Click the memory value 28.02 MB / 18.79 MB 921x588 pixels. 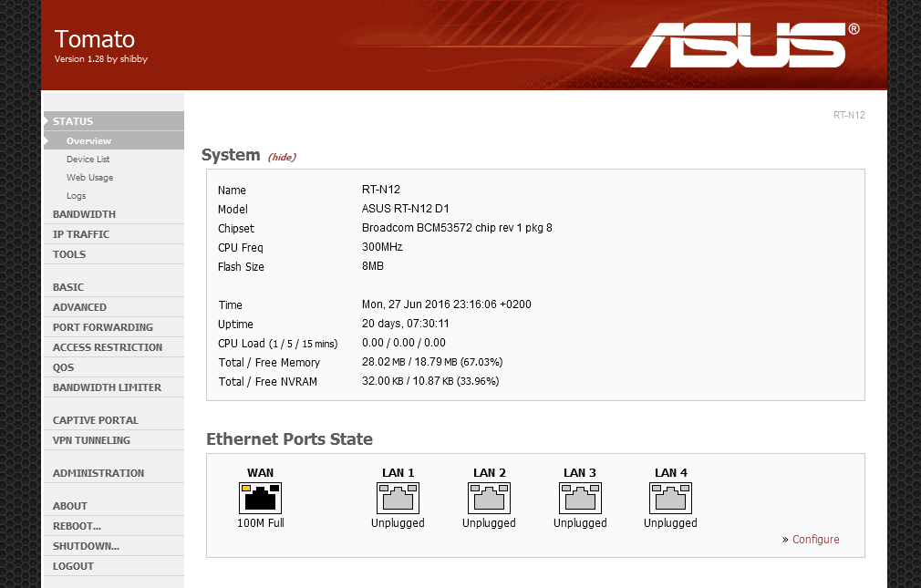[432, 362]
